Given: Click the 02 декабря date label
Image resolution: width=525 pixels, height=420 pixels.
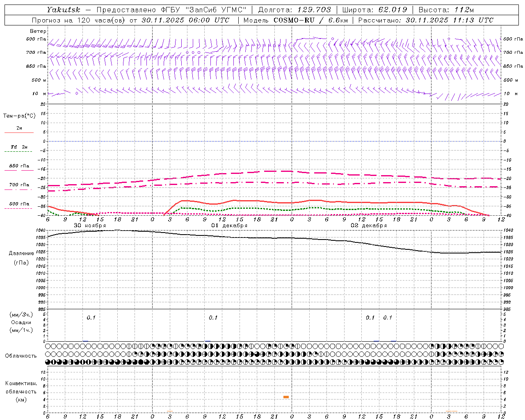Looking at the screenshot, I should click(369, 226).
